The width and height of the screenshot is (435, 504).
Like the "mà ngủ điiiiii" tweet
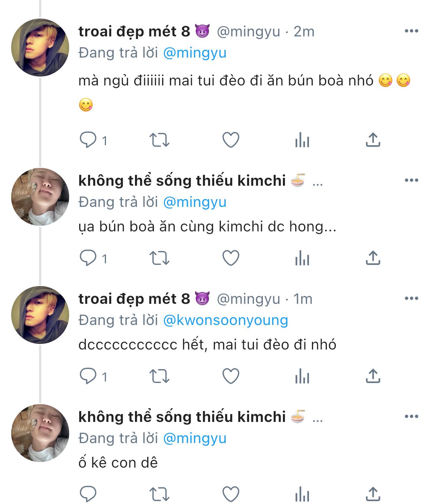click(x=231, y=140)
